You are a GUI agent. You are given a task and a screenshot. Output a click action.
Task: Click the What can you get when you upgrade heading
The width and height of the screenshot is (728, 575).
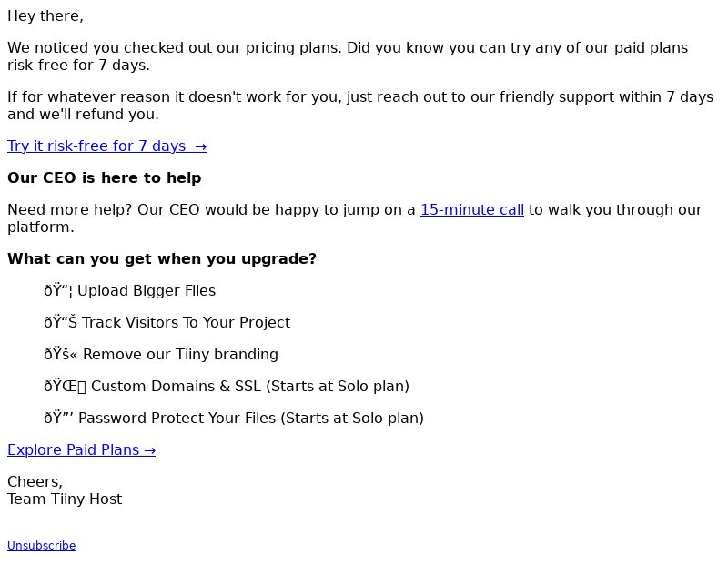[x=162, y=259]
